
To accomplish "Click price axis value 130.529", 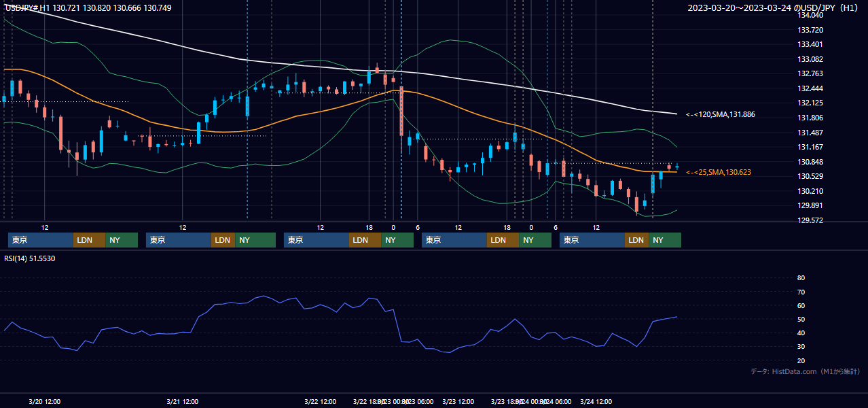I will (810, 177).
